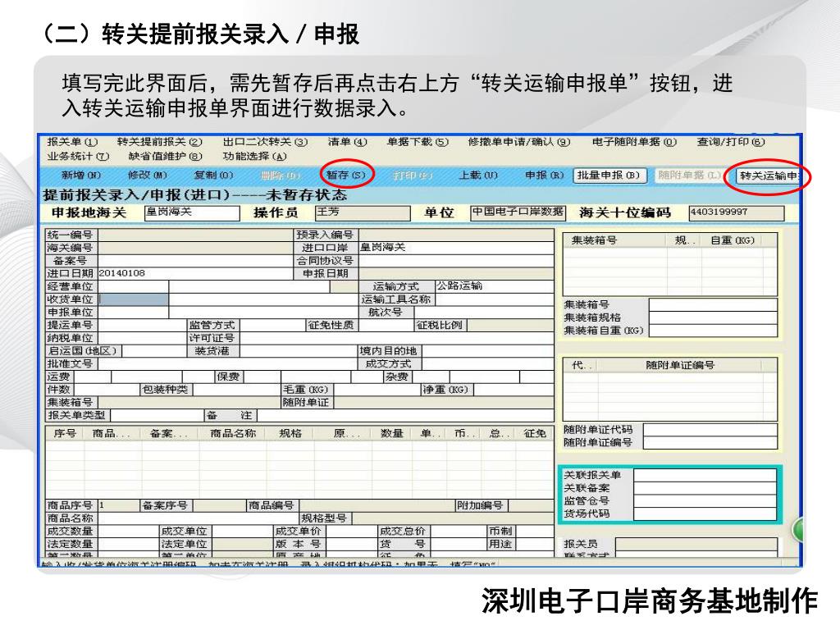Click the 净重(KG) input field
Screen dimensions: 840x630
pyautogui.click(x=514, y=390)
